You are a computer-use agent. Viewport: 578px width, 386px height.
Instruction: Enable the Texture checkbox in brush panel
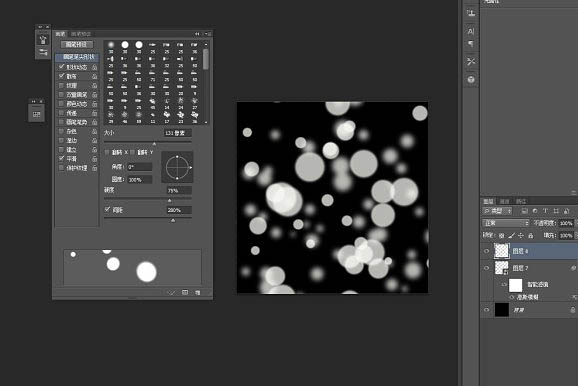click(61, 85)
